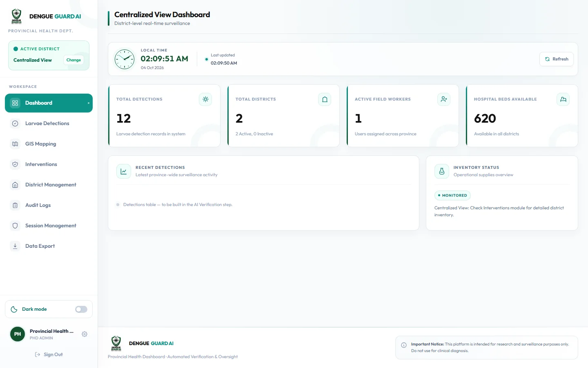Image resolution: width=588 pixels, height=368 pixels.
Task: Open District Management in the workspace menu
Action: tap(49, 185)
